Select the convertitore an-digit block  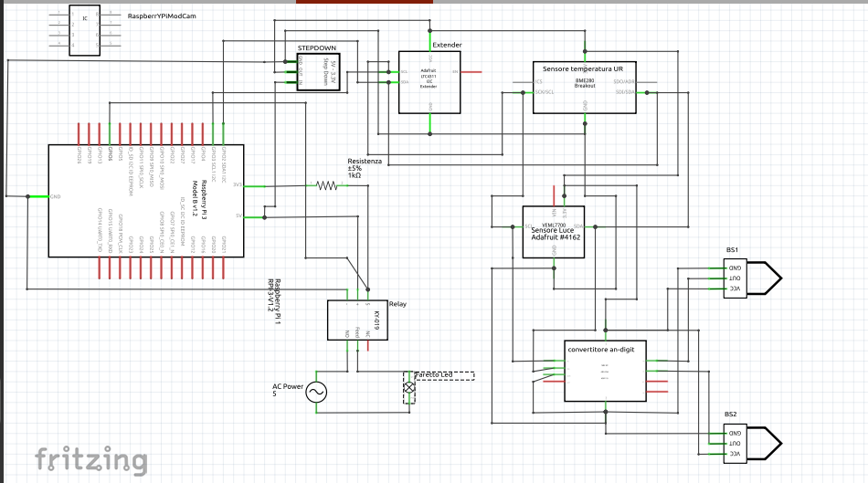click(x=606, y=371)
